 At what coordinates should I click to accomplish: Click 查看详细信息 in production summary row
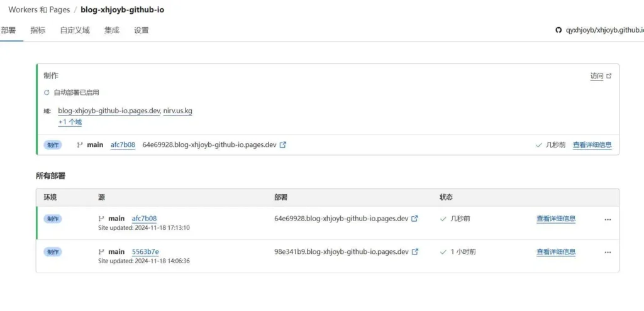592,145
